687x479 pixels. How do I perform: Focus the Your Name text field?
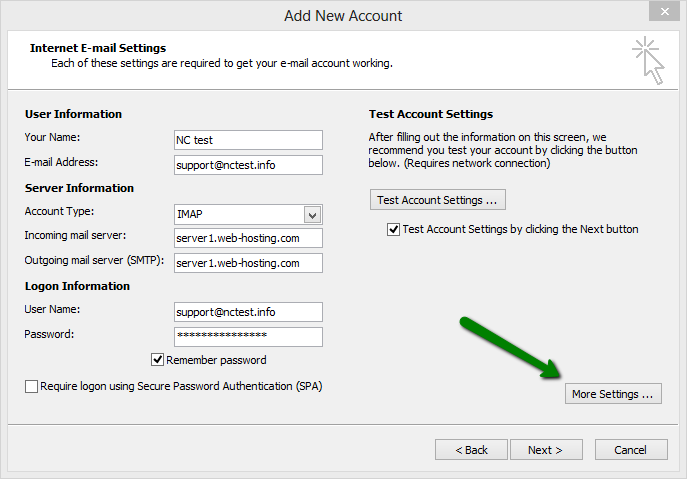248,140
